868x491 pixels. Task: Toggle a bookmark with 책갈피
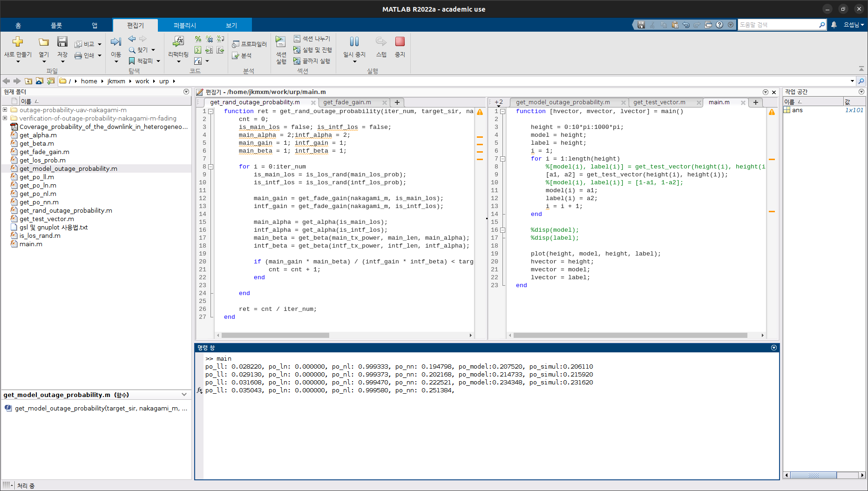point(142,61)
